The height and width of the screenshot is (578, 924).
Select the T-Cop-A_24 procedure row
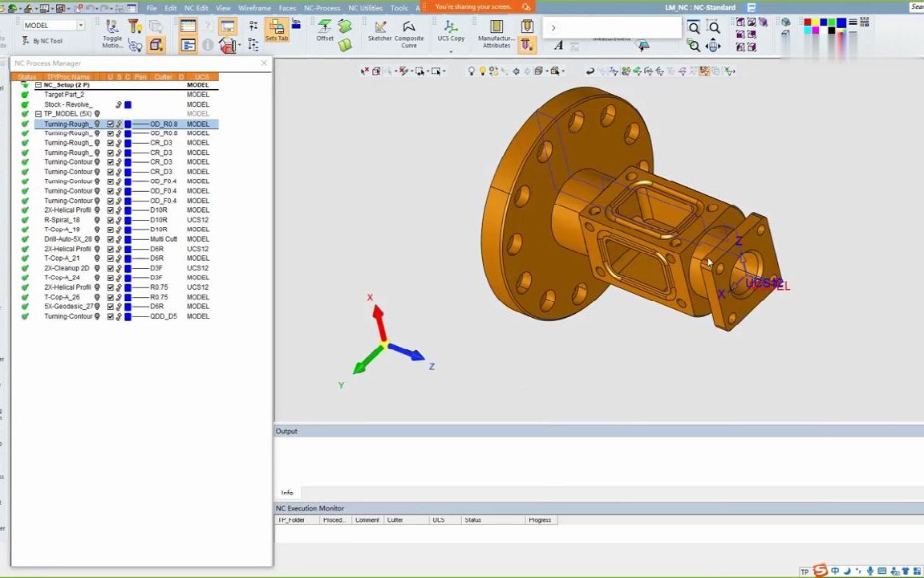[62, 278]
